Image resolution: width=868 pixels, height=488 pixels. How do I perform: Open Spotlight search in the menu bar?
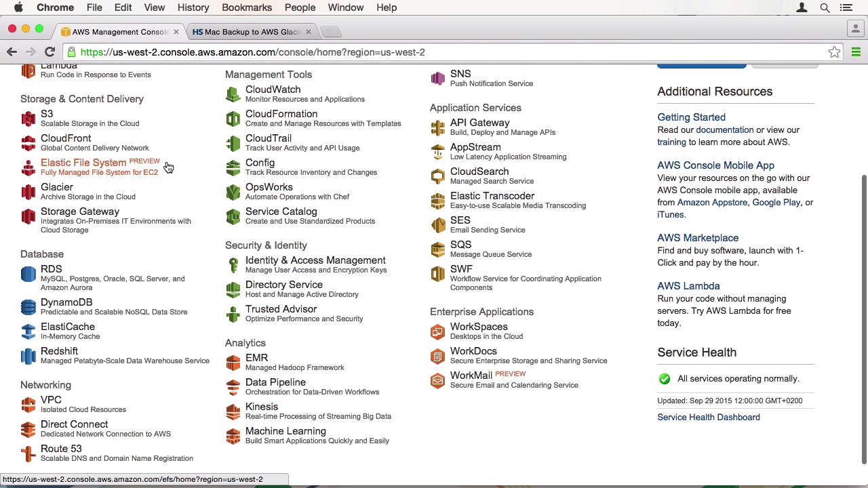point(825,7)
